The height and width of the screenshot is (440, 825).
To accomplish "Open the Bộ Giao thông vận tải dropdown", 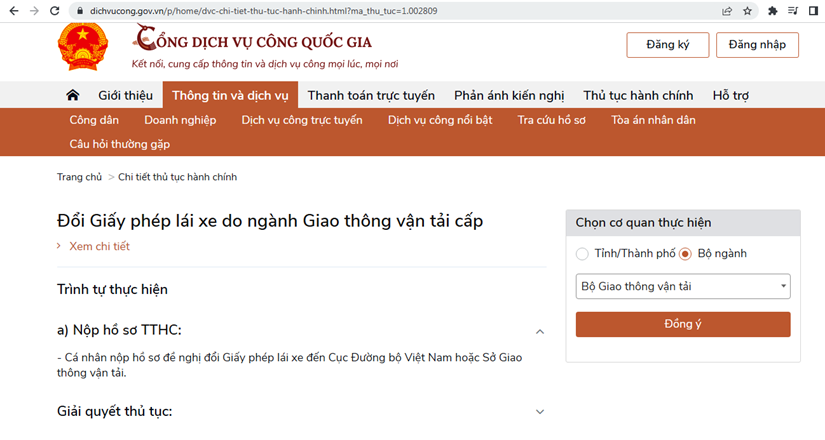I will tap(683, 287).
